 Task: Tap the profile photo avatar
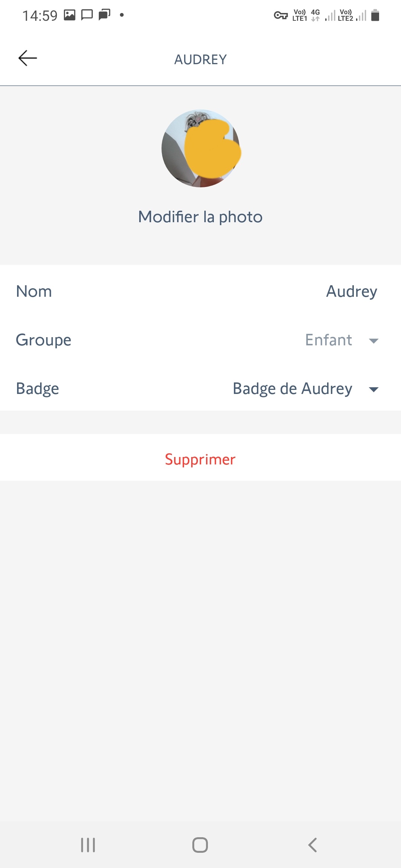click(x=200, y=148)
